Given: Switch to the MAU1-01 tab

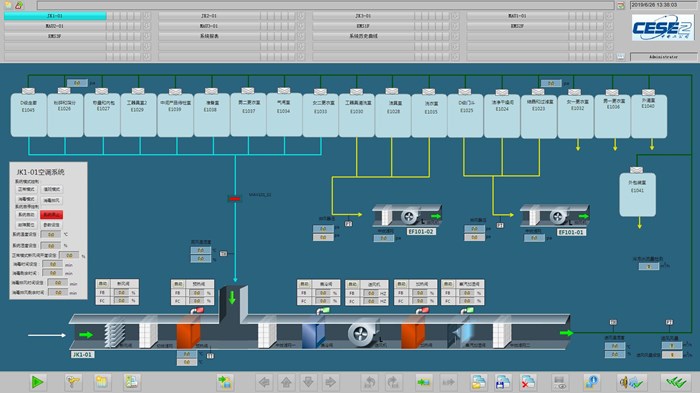Looking at the screenshot, I should pyautogui.click(x=517, y=16).
